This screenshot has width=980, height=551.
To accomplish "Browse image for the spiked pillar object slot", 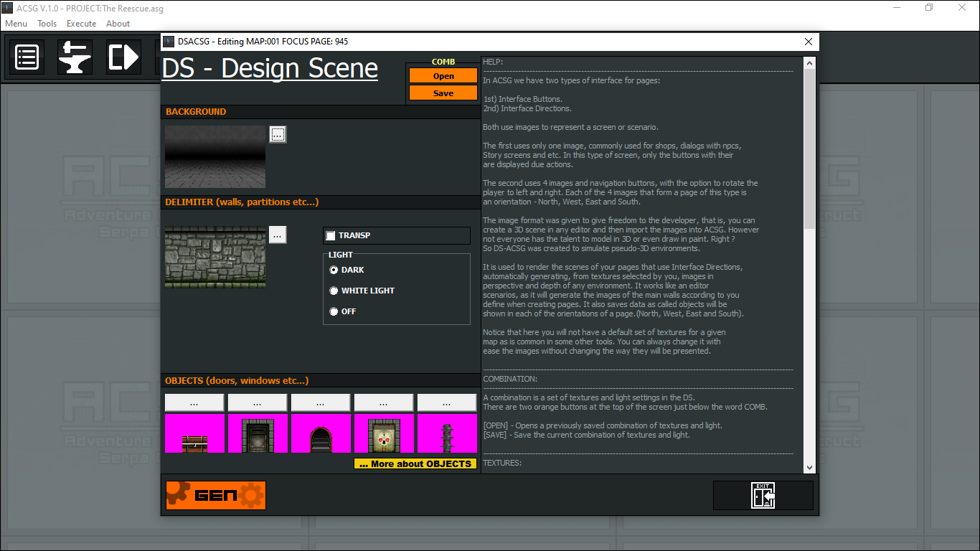I will pyautogui.click(x=447, y=402).
